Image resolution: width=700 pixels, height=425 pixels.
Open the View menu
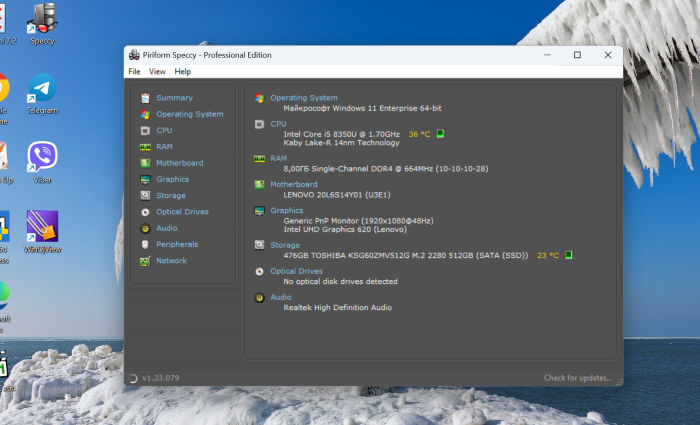coord(157,71)
